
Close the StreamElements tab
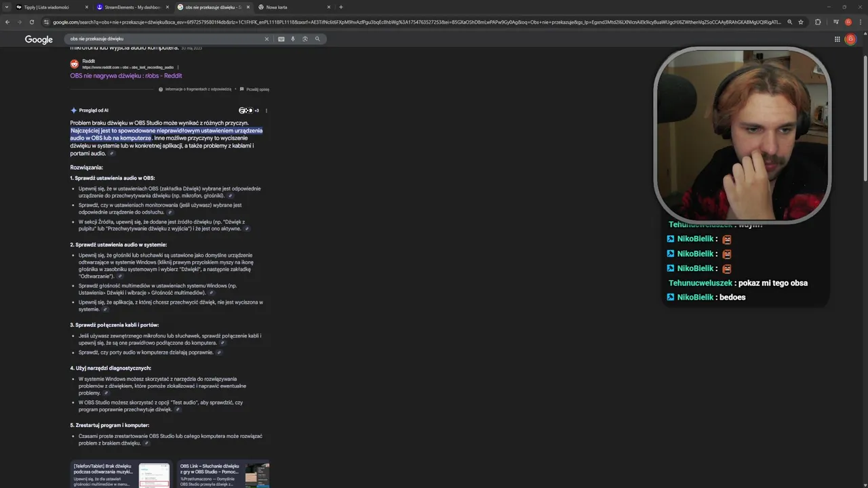[x=167, y=7]
